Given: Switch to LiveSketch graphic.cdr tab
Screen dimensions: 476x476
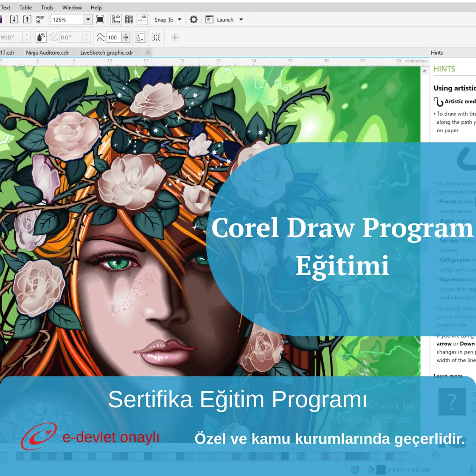Looking at the screenshot, I should 107,52.
